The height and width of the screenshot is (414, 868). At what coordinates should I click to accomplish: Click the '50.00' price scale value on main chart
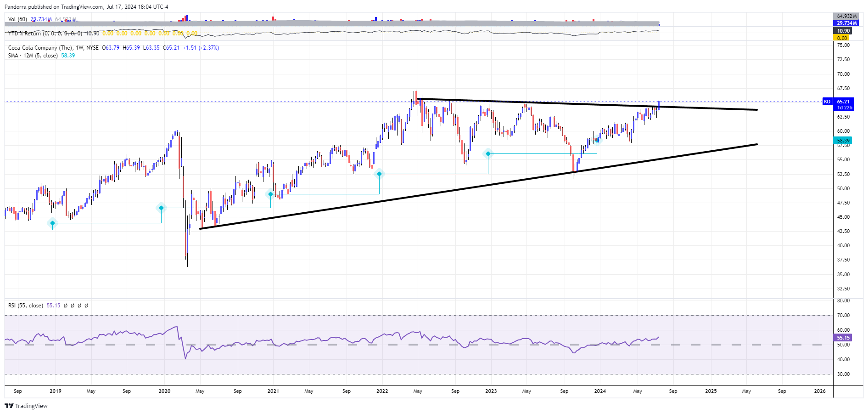843,188
